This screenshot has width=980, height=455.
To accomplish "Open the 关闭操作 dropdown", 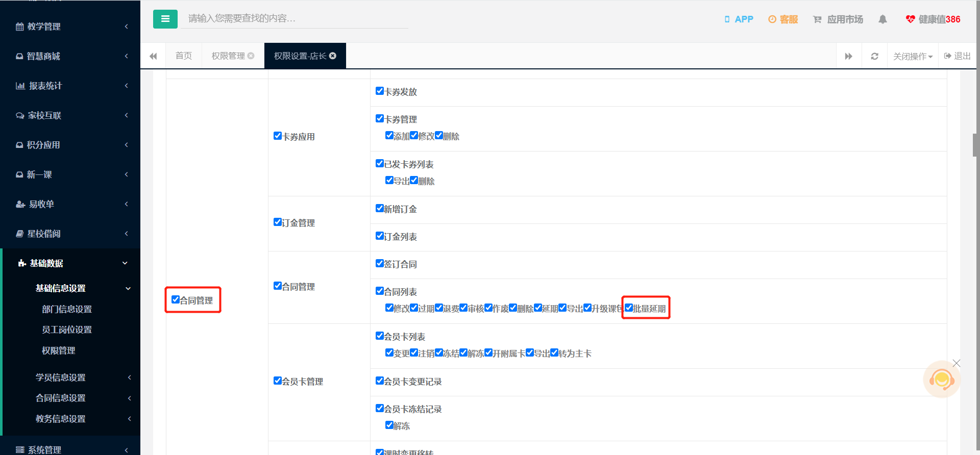I will (913, 56).
